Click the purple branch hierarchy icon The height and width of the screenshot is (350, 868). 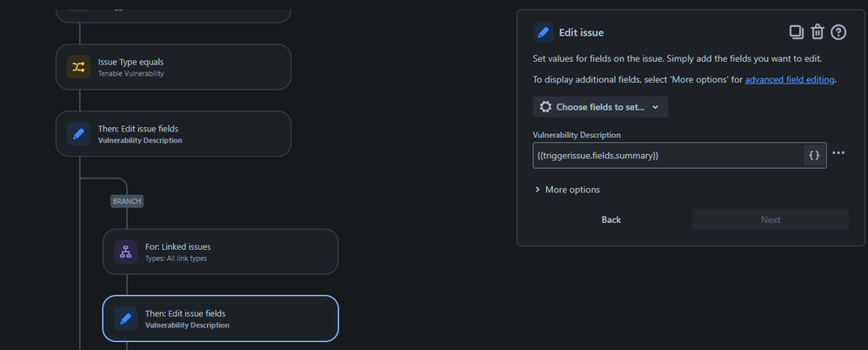pos(125,252)
